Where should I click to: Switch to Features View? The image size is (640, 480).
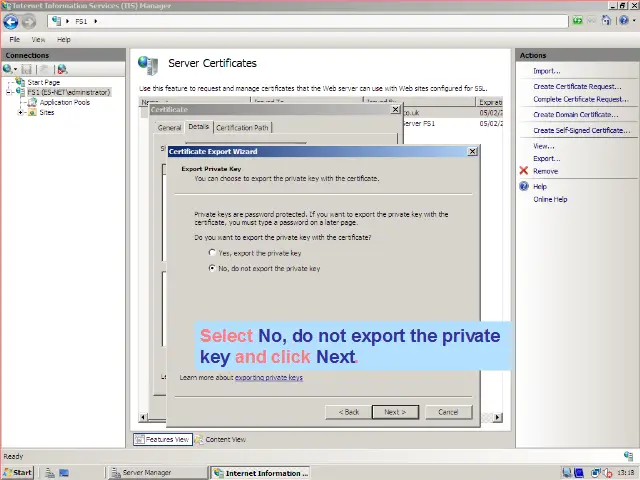(163, 440)
